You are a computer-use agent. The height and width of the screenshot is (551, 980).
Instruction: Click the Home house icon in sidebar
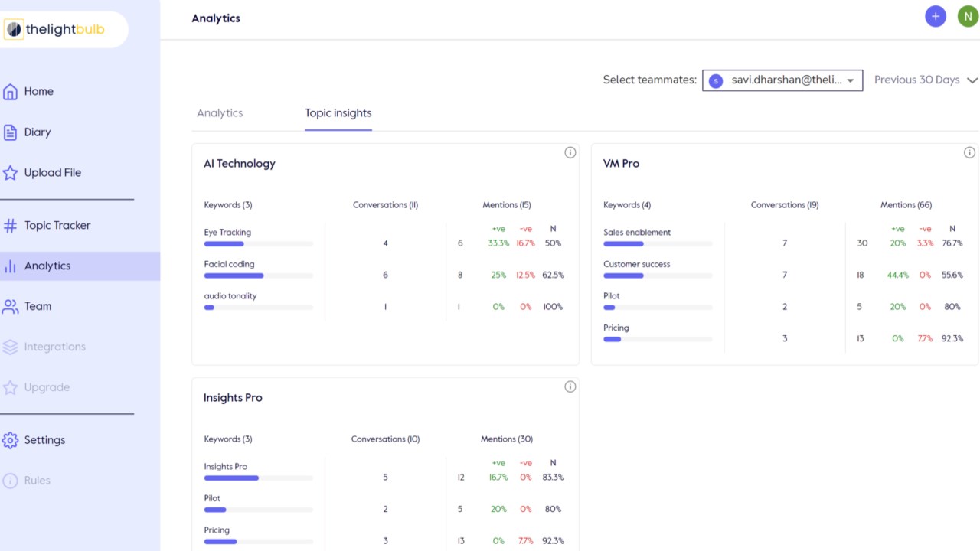[x=10, y=92]
